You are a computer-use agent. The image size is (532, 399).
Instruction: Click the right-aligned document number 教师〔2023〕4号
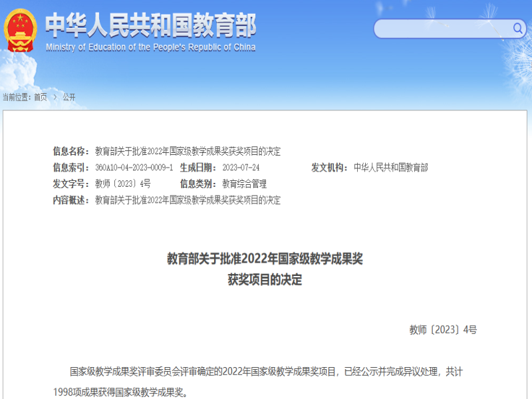443,329
